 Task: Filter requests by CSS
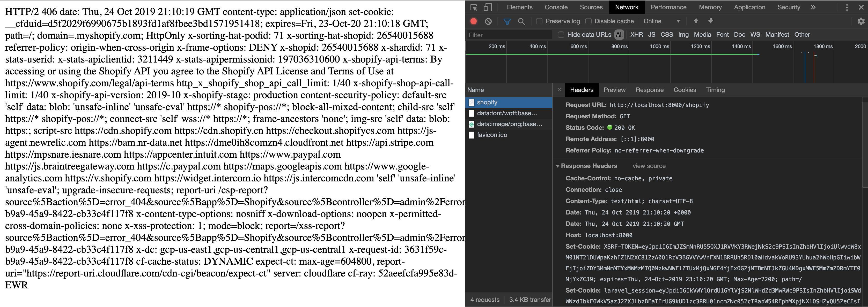coord(666,35)
